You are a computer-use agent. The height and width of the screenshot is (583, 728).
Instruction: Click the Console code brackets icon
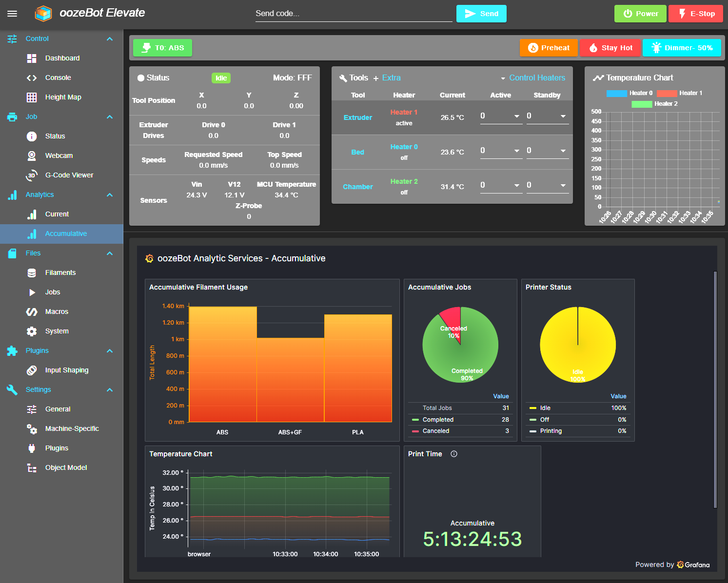(x=32, y=78)
